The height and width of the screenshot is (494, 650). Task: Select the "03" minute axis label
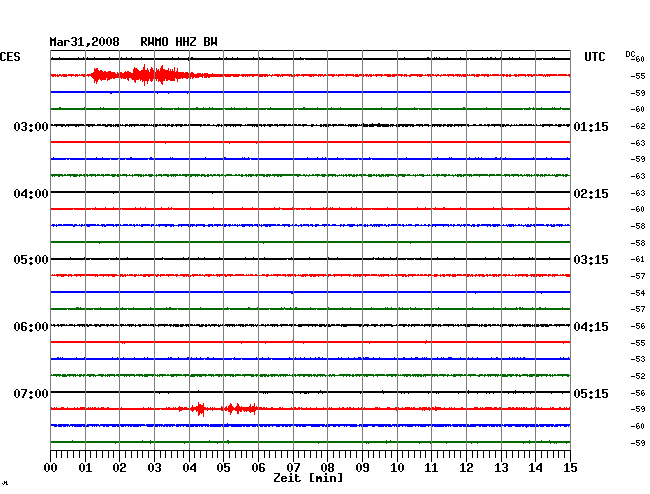[x=155, y=468]
